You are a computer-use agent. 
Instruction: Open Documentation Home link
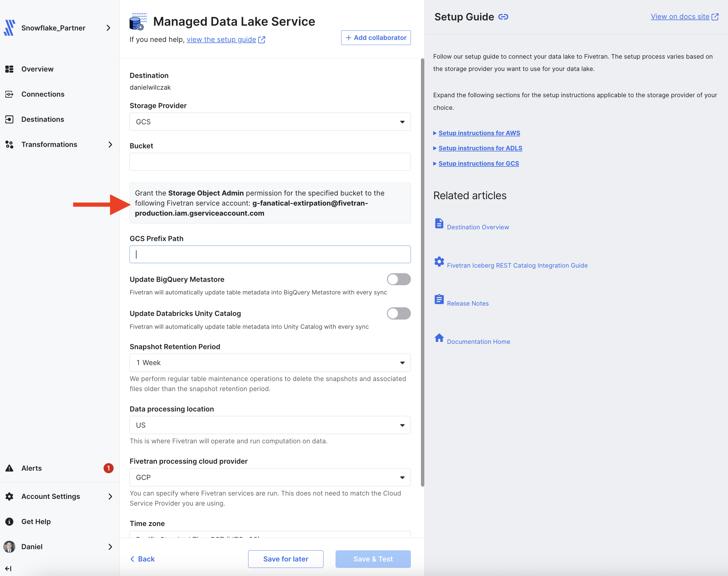click(x=478, y=342)
